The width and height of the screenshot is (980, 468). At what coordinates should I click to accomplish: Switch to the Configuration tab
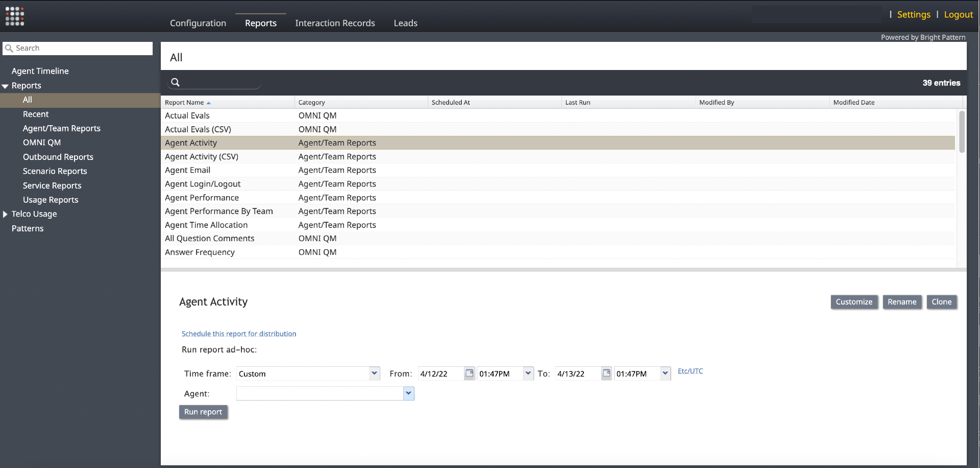(198, 23)
